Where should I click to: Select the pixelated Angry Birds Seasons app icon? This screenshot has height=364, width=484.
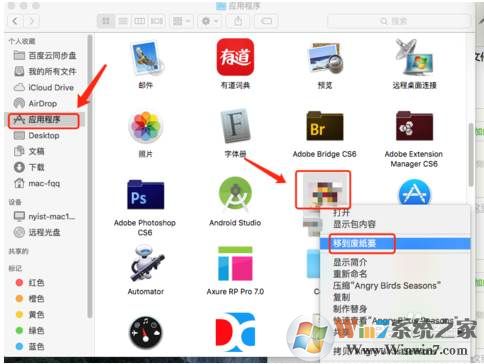click(x=323, y=190)
